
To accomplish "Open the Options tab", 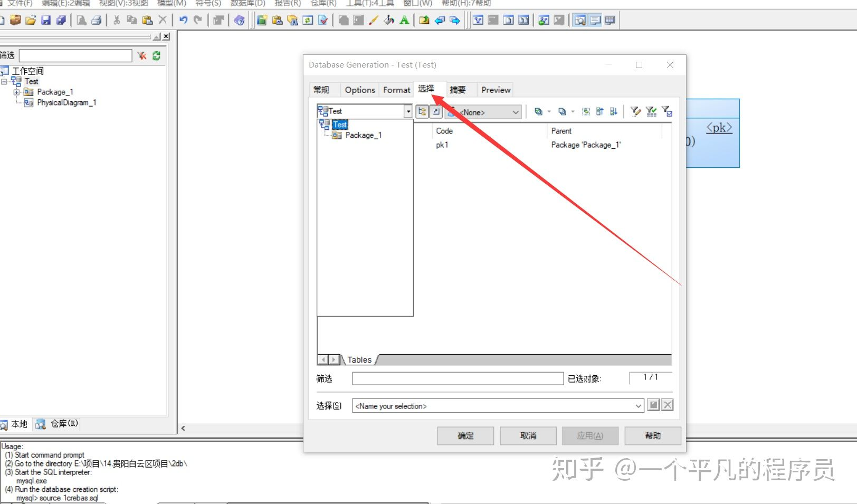I will tap(360, 90).
